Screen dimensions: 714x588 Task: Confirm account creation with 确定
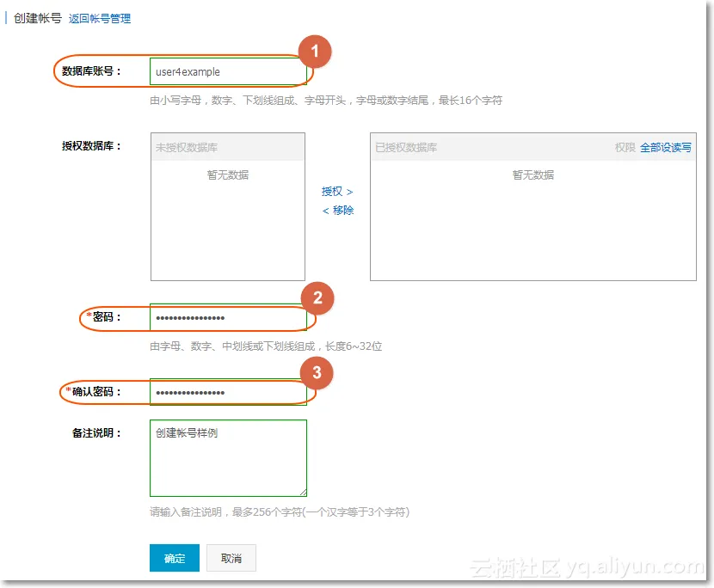(175, 558)
